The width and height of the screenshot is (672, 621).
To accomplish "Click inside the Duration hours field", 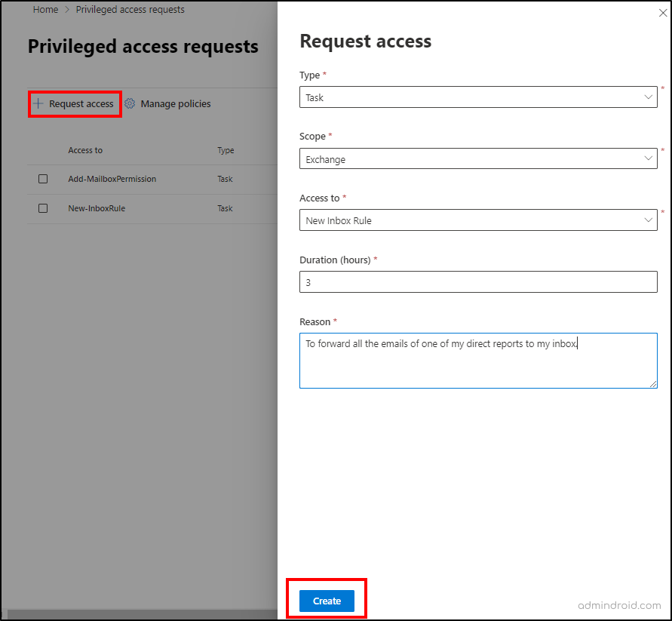I will [478, 281].
